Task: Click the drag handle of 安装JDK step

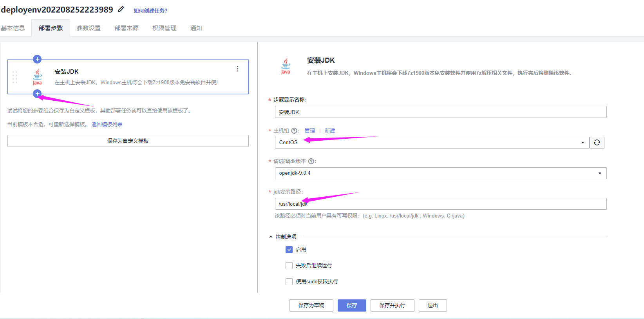Action: (15, 77)
